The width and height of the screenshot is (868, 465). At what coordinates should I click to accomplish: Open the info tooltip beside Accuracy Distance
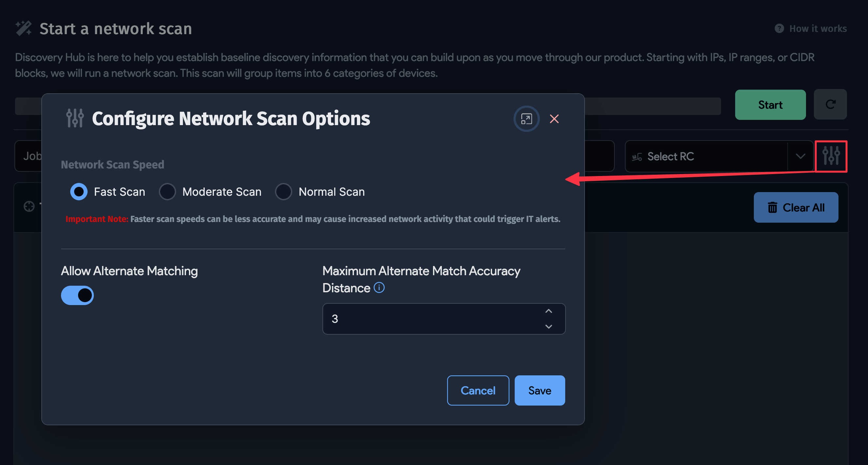[x=379, y=288]
